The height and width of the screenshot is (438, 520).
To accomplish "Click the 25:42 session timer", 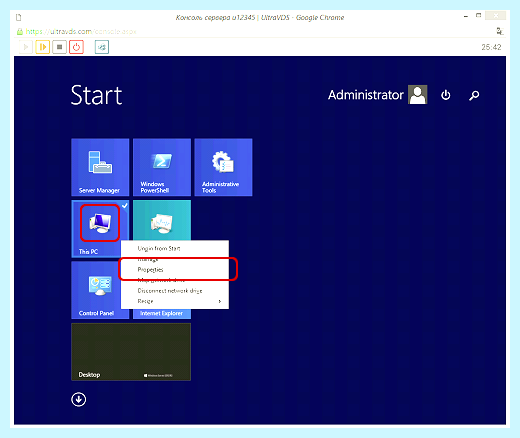I will pyautogui.click(x=491, y=47).
